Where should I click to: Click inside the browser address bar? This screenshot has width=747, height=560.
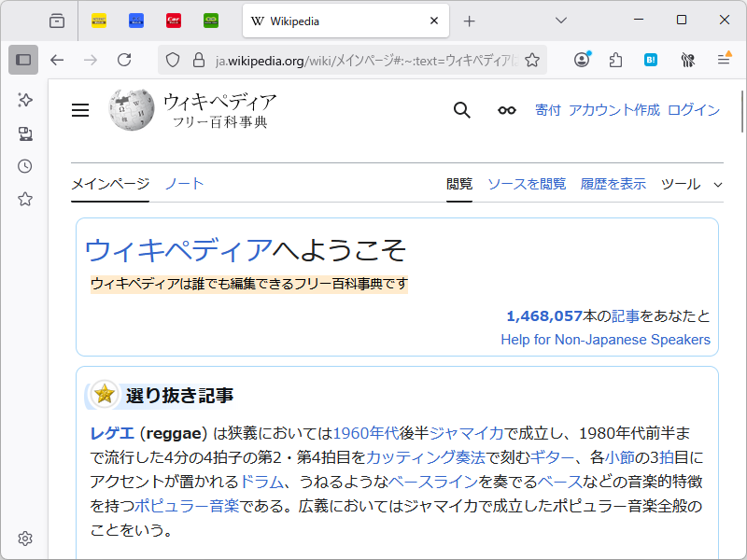355,59
